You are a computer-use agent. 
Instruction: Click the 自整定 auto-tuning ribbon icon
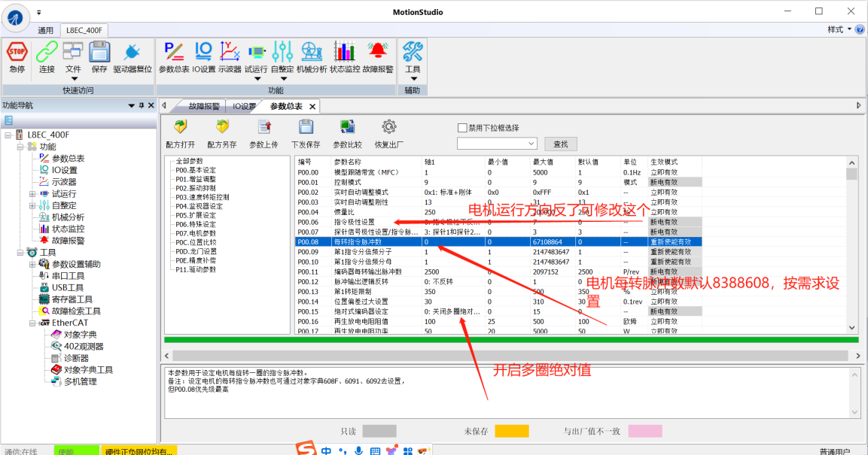pyautogui.click(x=282, y=51)
